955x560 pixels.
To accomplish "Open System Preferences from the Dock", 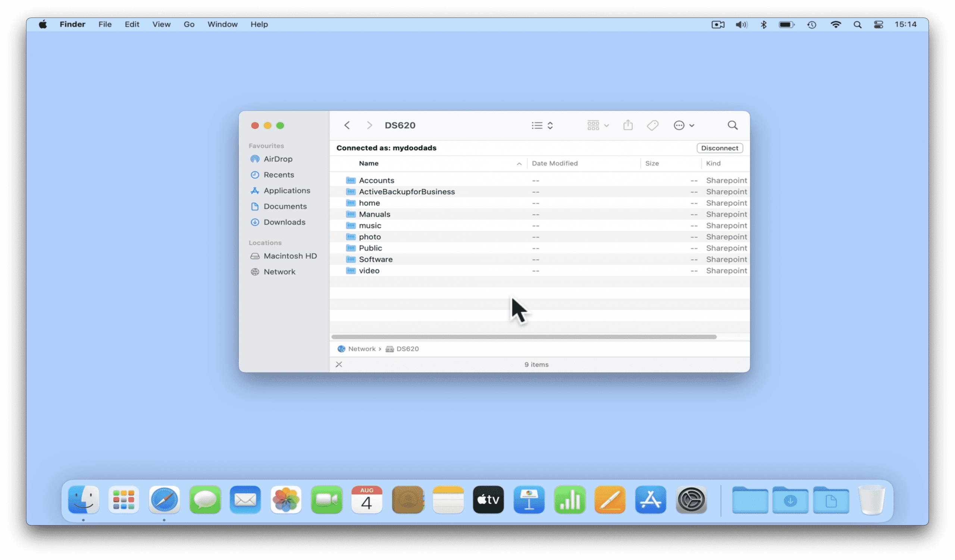I will coord(691,500).
